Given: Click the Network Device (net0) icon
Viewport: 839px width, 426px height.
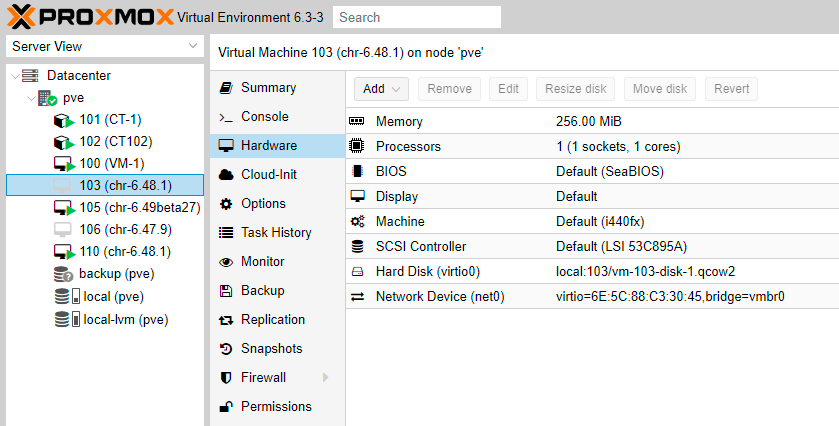Looking at the screenshot, I should 357,296.
